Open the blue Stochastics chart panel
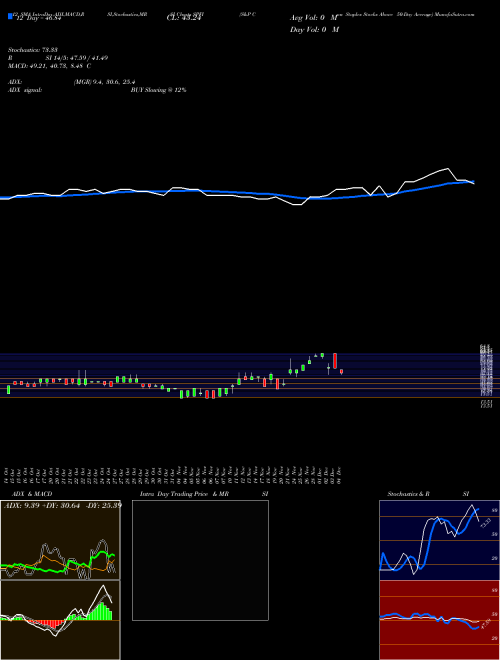500x660 pixels. click(x=439, y=540)
